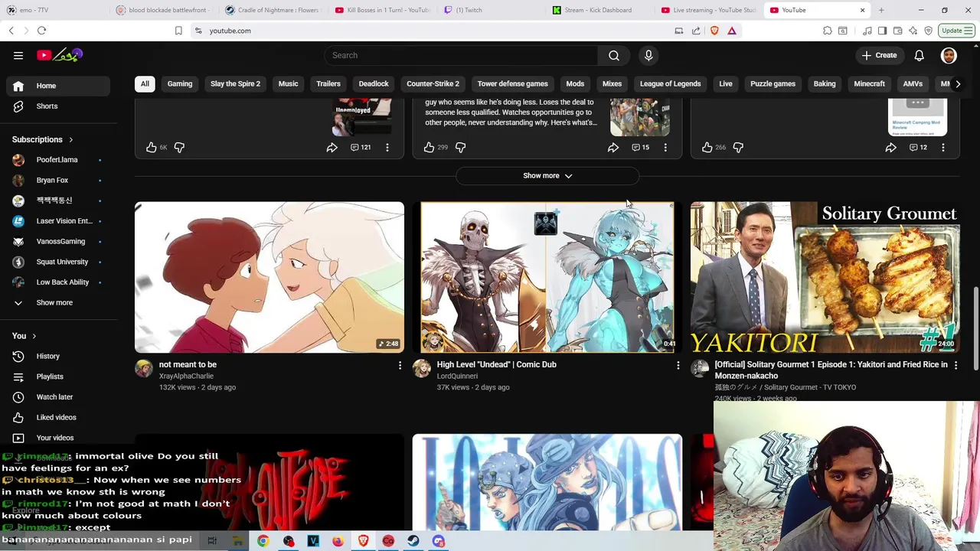The width and height of the screenshot is (980, 551).
Task: Open the High Level Undead thumbnail
Action: tap(547, 277)
